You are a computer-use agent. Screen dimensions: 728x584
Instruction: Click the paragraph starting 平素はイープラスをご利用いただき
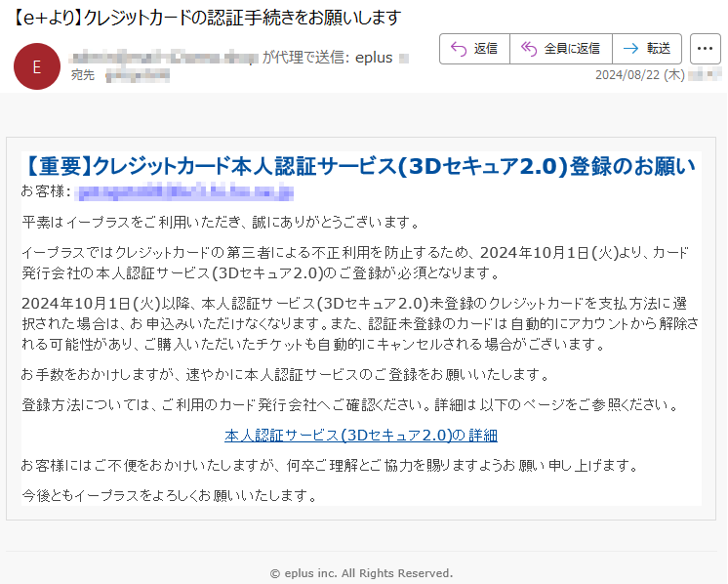click(x=221, y=222)
